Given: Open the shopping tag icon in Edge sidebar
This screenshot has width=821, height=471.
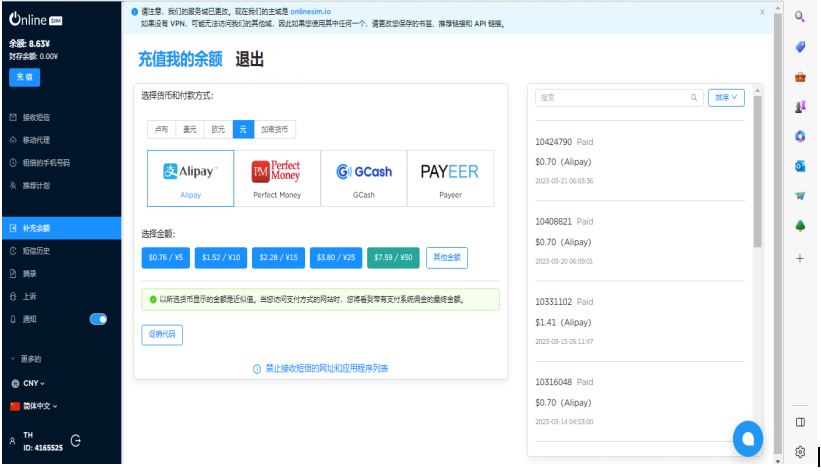Looking at the screenshot, I should point(800,47).
